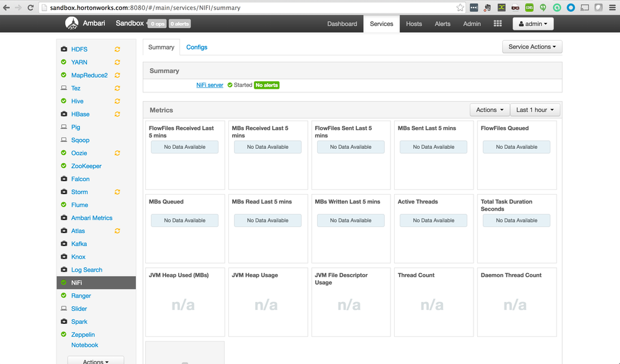Select the ZooKeeper service link
The height and width of the screenshot is (364, 620).
[x=86, y=166]
